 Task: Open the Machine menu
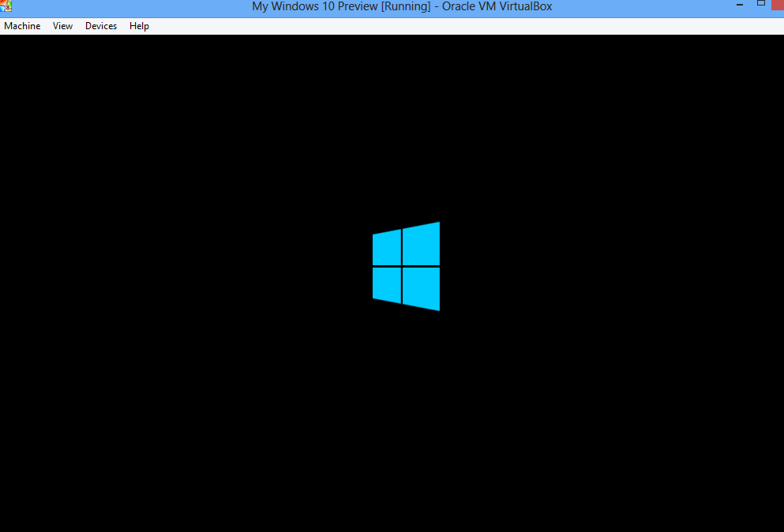point(22,26)
